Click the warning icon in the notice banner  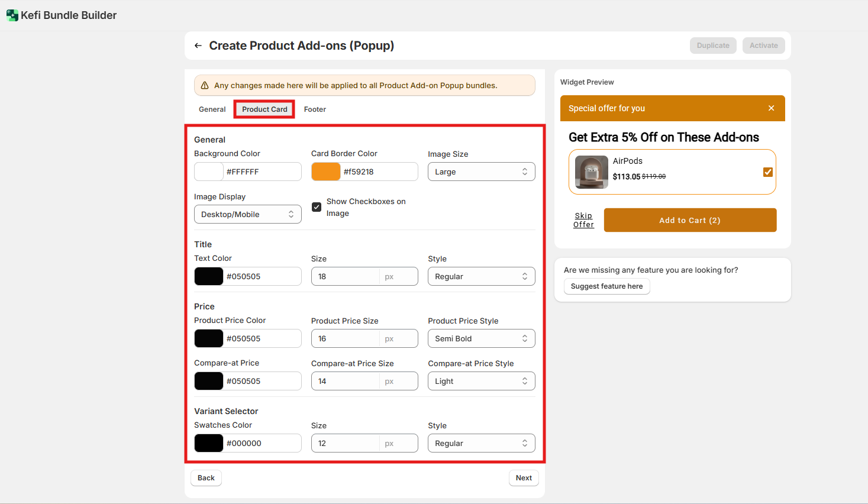205,85
